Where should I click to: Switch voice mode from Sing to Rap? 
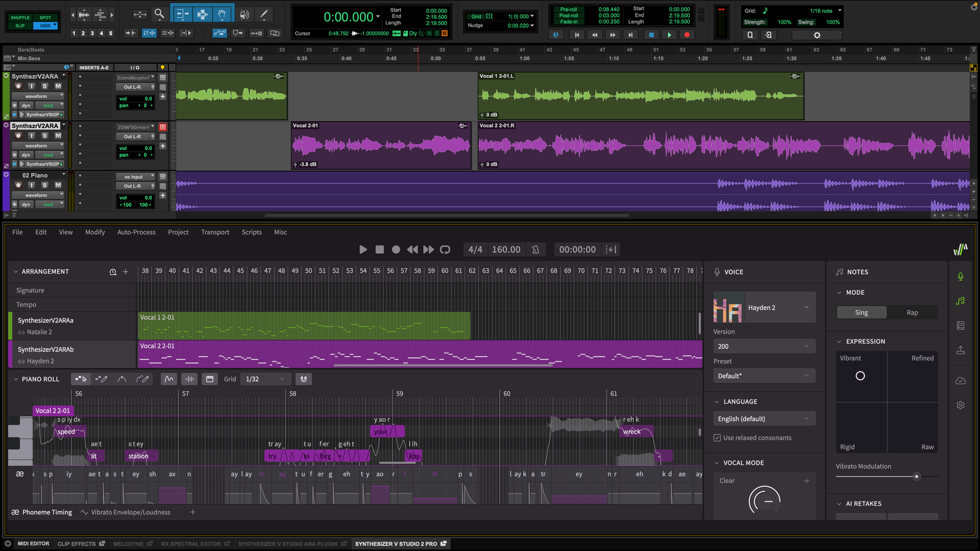[x=912, y=312]
